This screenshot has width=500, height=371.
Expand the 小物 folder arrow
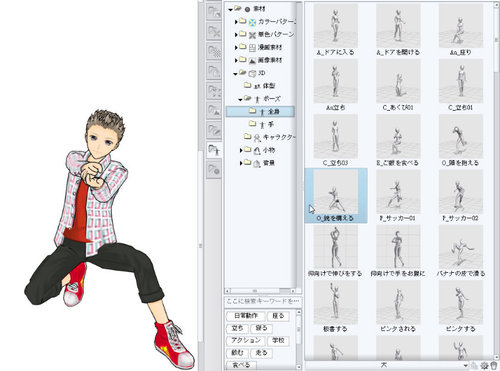[241, 150]
